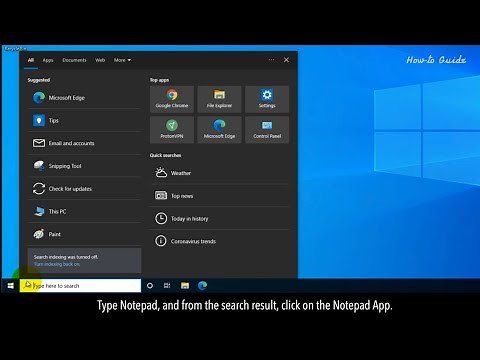This screenshot has height=360, width=480.
Task: Select Check for updates suggestion
Action: tap(84, 189)
